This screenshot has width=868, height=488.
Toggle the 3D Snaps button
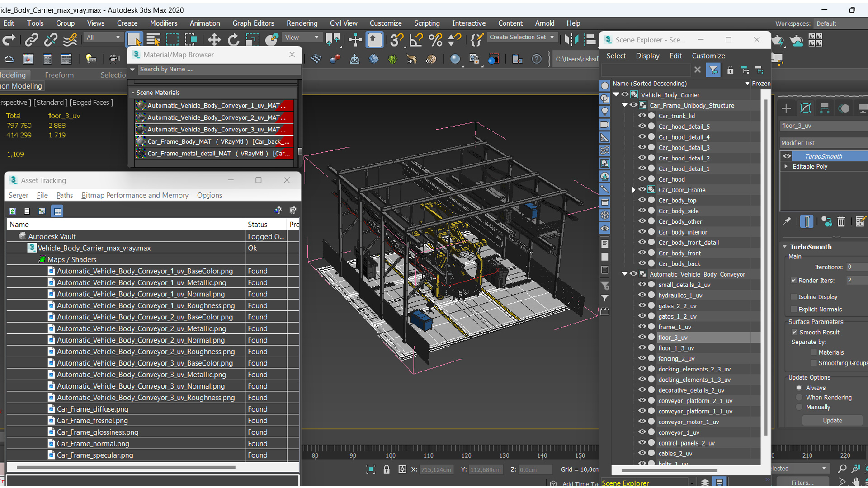[396, 40]
